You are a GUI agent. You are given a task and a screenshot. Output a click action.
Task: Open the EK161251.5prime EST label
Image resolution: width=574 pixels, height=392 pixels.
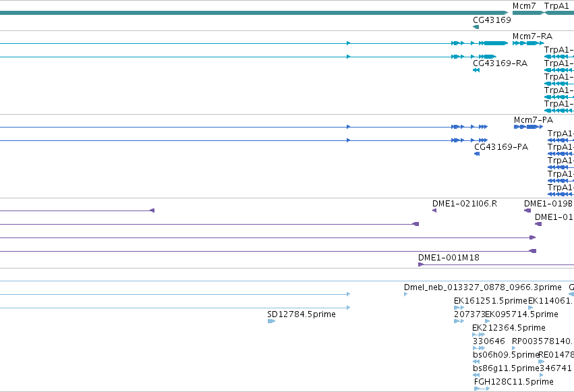coord(490,301)
